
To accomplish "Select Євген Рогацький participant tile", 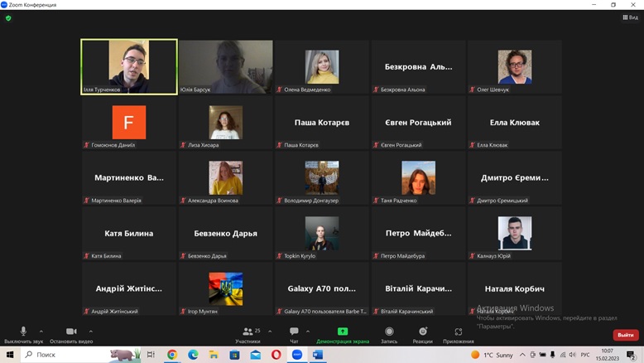I will pos(418,123).
